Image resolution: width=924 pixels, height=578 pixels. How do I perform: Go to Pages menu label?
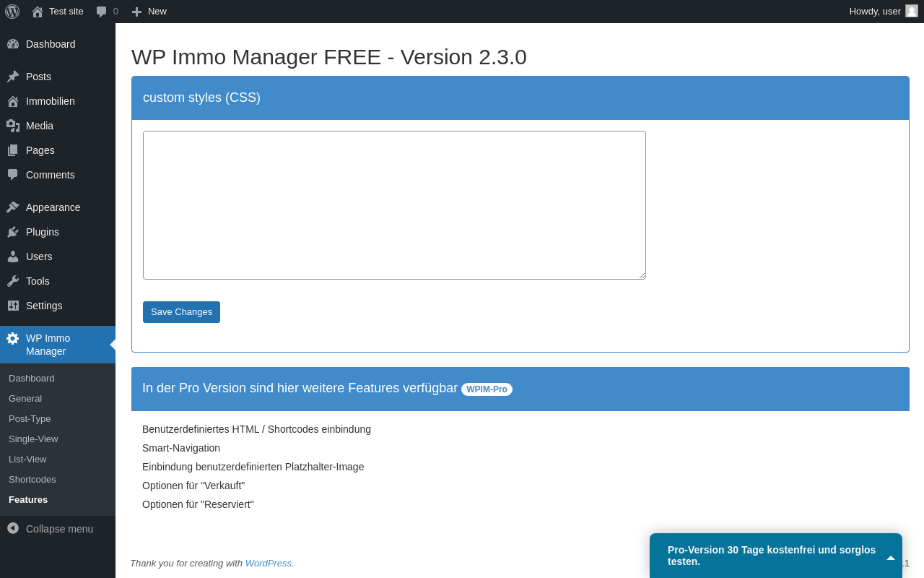[40, 150]
